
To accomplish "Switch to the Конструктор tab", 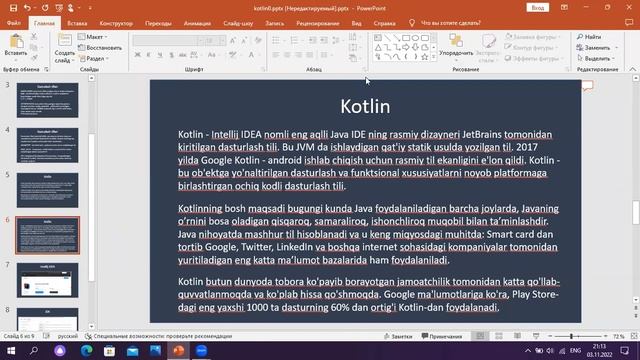I will click(116, 23).
